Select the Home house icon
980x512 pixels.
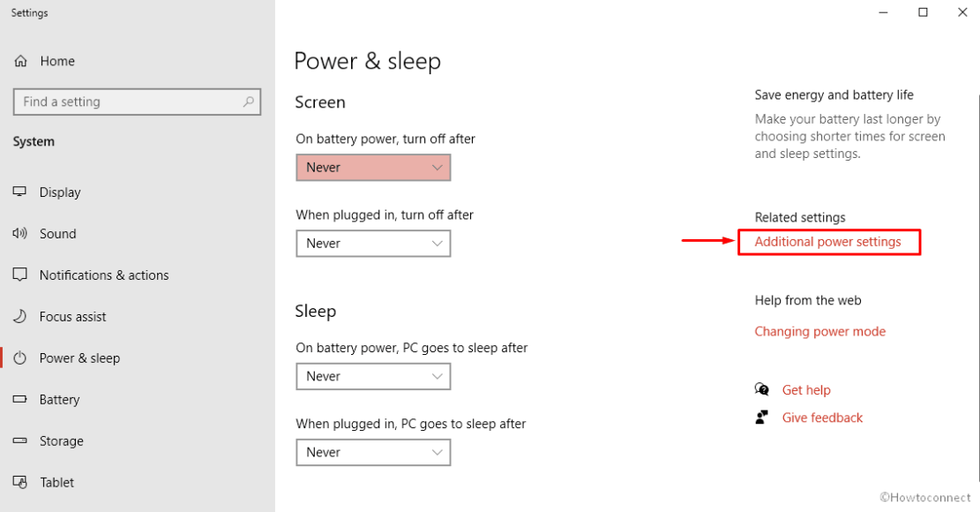19,60
